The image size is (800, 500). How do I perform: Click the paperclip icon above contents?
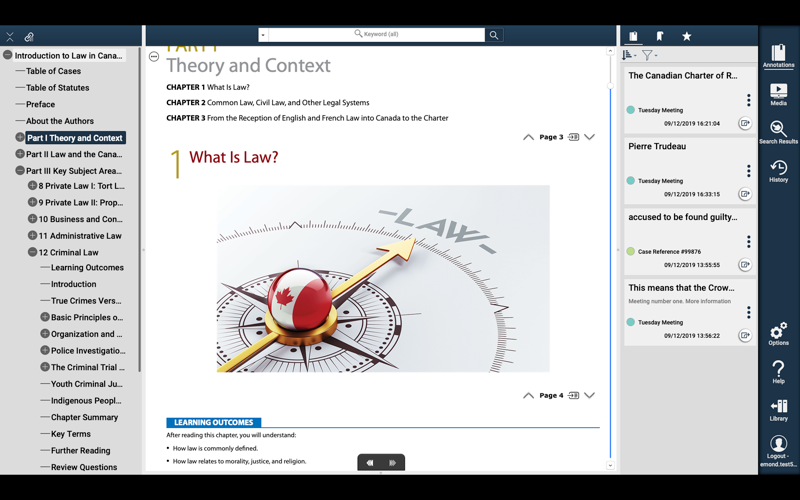[x=29, y=37]
